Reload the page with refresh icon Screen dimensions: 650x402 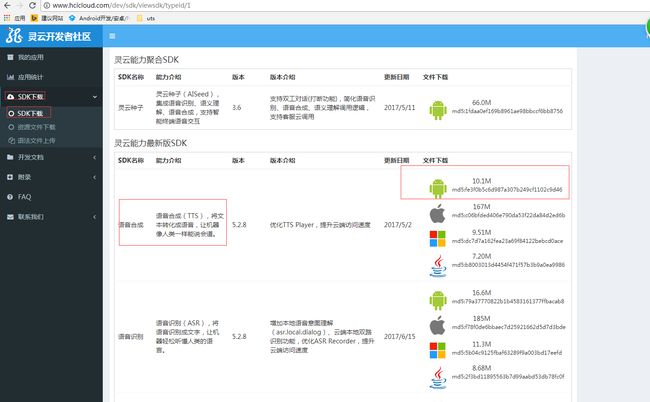(32, 5)
